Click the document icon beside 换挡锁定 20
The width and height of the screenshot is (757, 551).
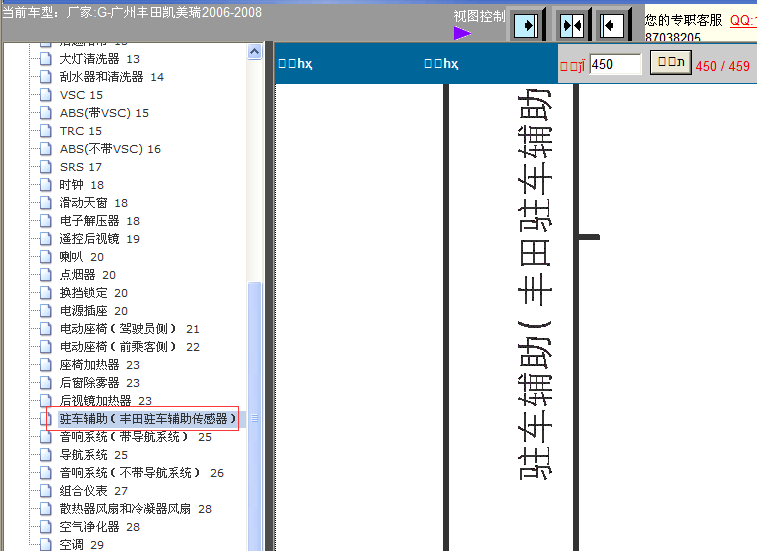coord(46,292)
